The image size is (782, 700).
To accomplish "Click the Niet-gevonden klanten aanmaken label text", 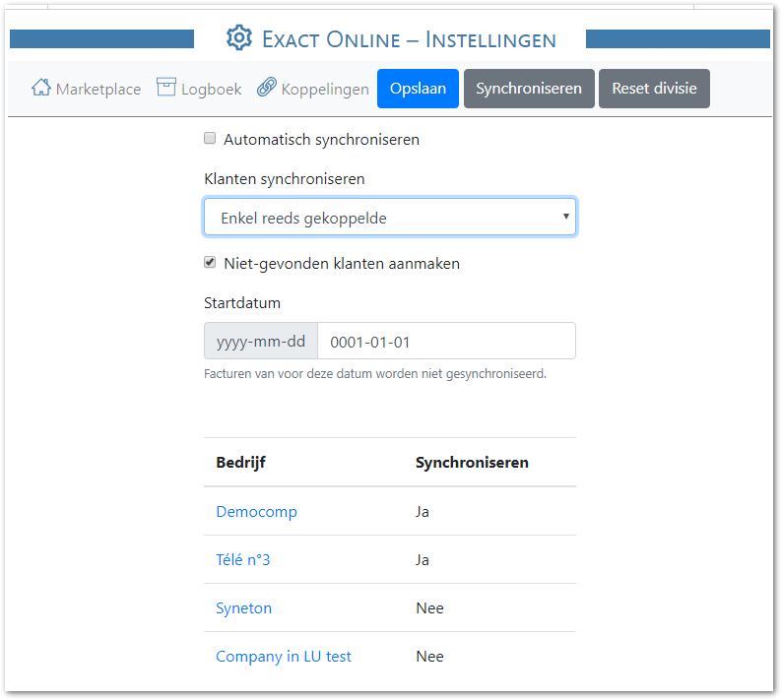I will point(342,263).
